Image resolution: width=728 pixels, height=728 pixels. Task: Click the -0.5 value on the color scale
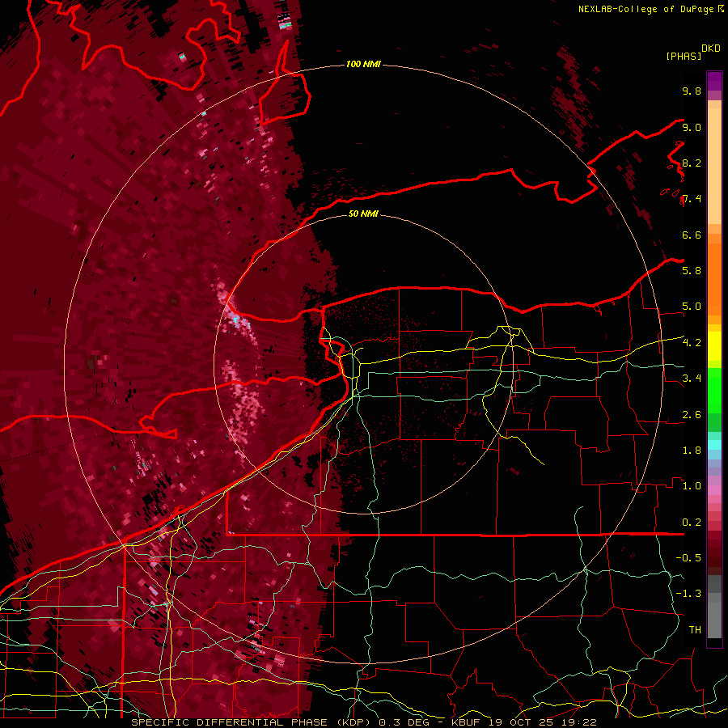click(688, 557)
